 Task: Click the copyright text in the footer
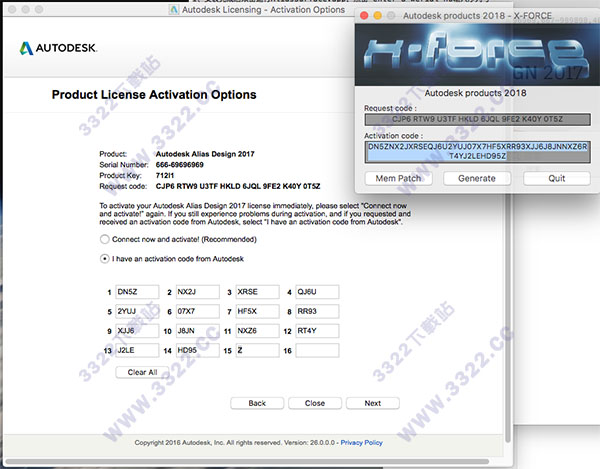(235, 443)
